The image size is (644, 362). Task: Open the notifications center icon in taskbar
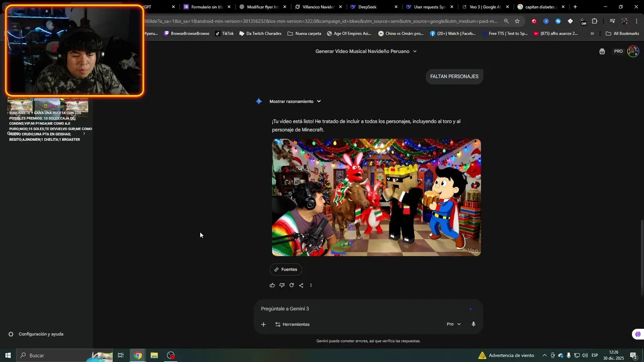coord(633,355)
